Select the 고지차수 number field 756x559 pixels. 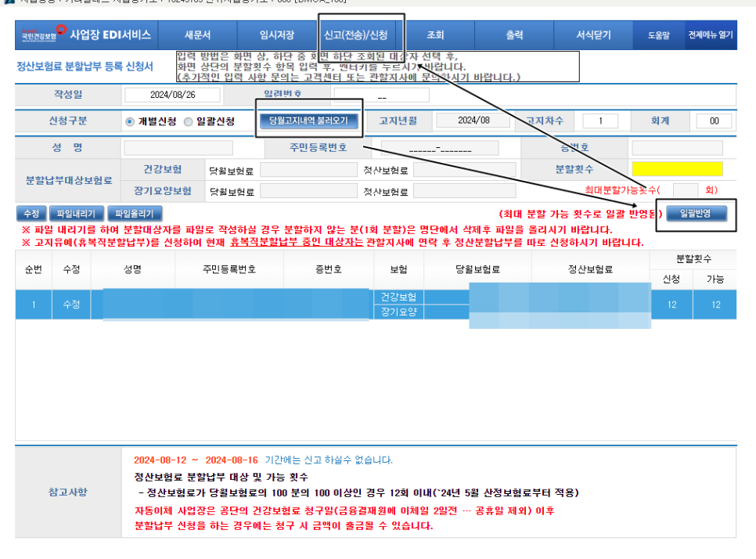coord(599,121)
